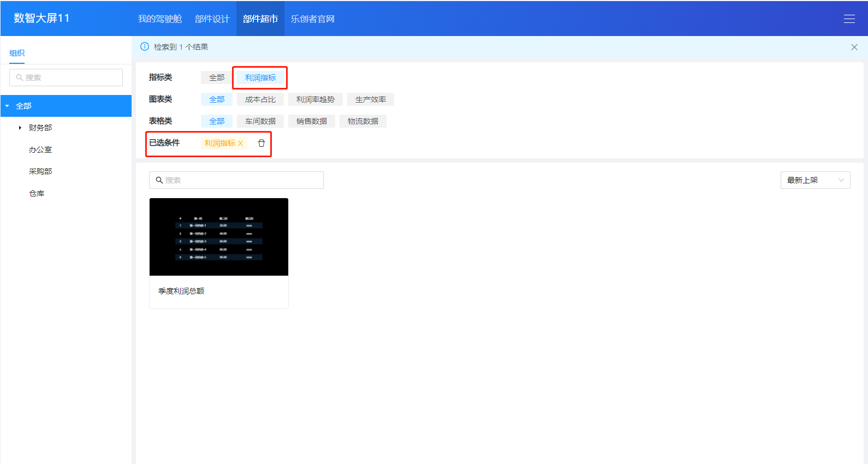Dismiss the search result notification bar
This screenshot has width=868, height=464.
pos(854,47)
